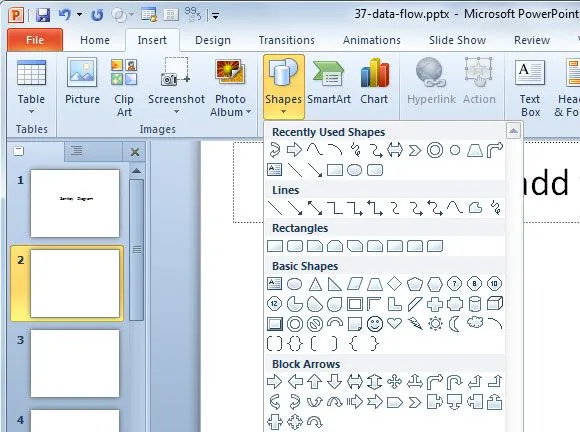The image size is (580, 432).
Task: Switch to the Slide Show tab
Action: (x=457, y=40)
